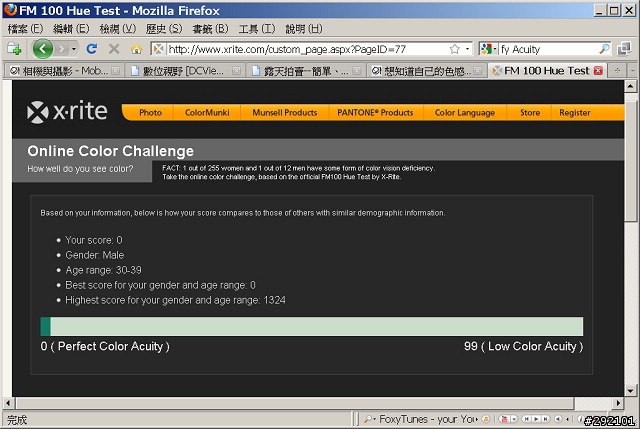Screen dimensions: 640x429
Task: Open the PANTONE Products navigation link
Action: (x=375, y=113)
